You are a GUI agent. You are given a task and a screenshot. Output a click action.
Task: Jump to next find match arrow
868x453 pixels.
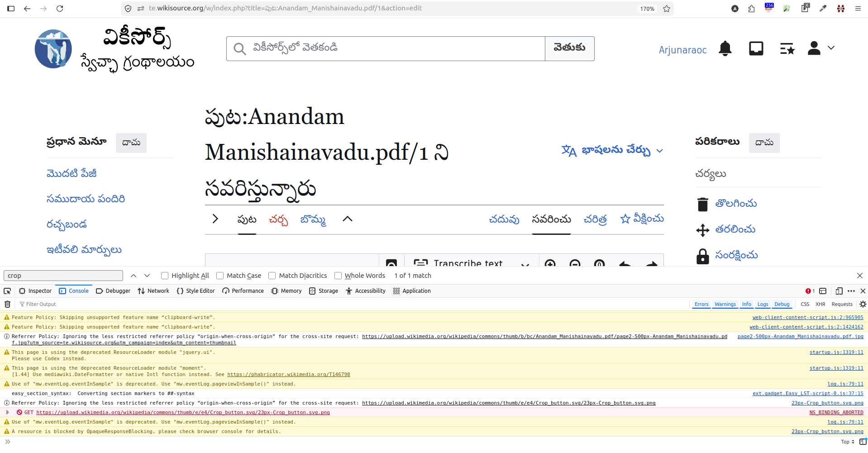click(x=147, y=276)
